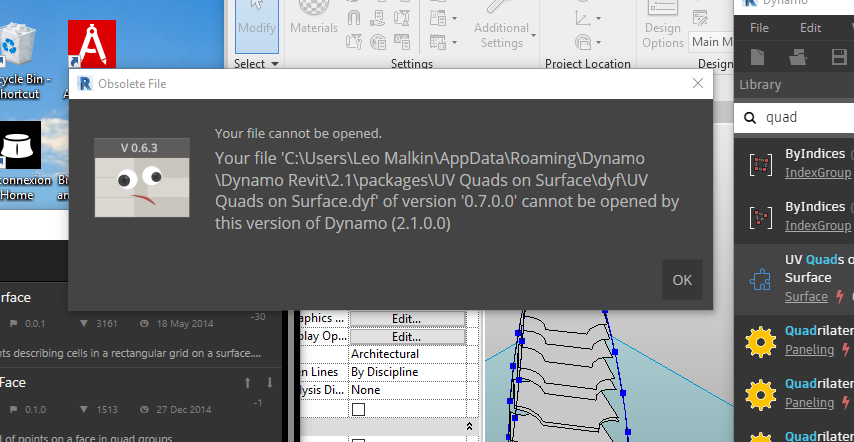Click the 'Your file cannot be opened.' message

[298, 133]
